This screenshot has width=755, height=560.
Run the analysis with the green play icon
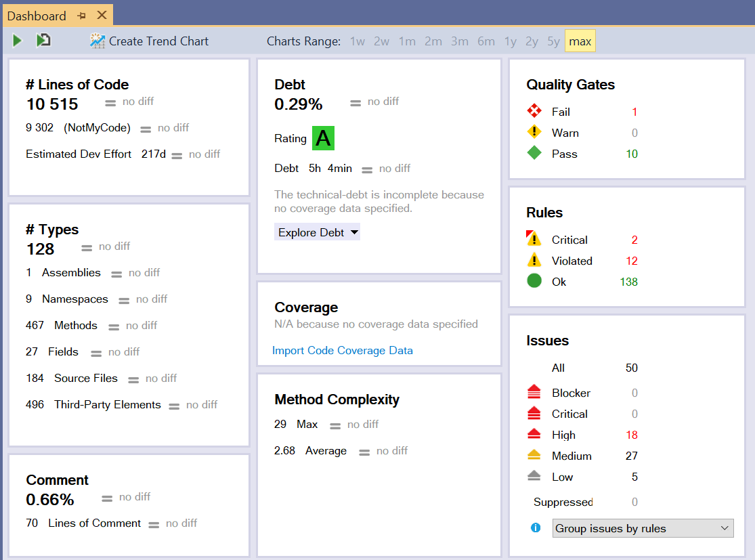click(x=17, y=41)
